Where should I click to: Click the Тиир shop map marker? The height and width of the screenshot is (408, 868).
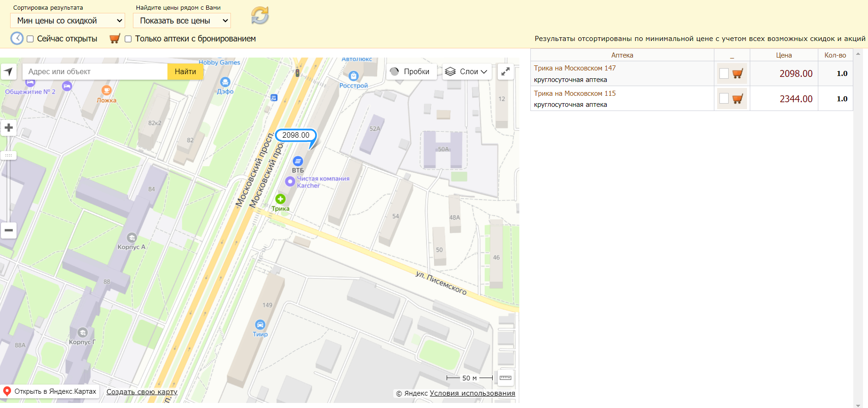click(x=260, y=324)
